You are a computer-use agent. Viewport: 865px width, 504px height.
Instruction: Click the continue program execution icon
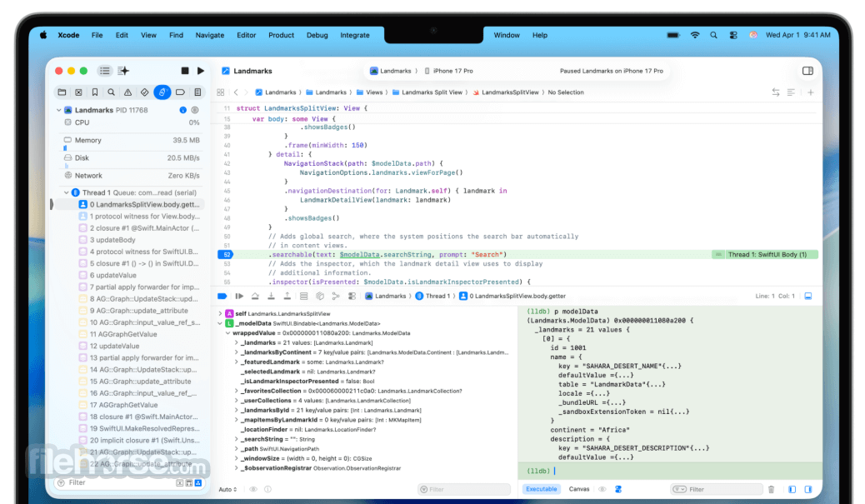coord(239,296)
